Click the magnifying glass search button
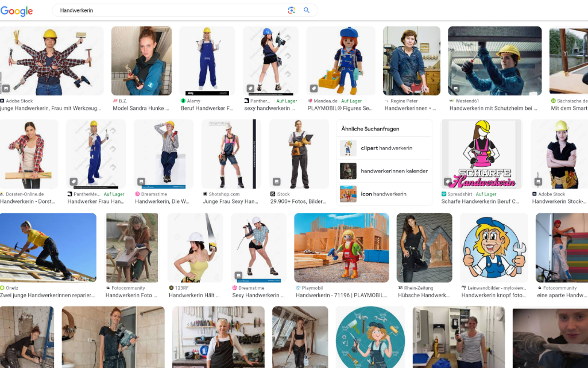 click(307, 10)
